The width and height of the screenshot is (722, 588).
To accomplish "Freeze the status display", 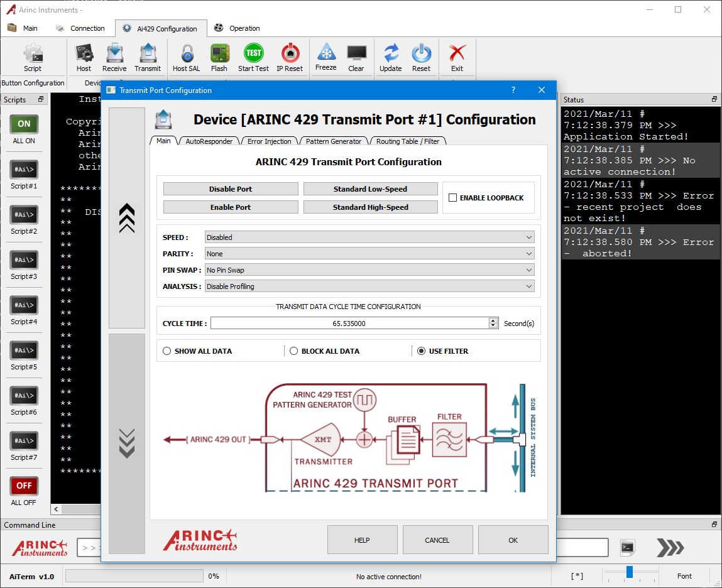I will coord(326,57).
